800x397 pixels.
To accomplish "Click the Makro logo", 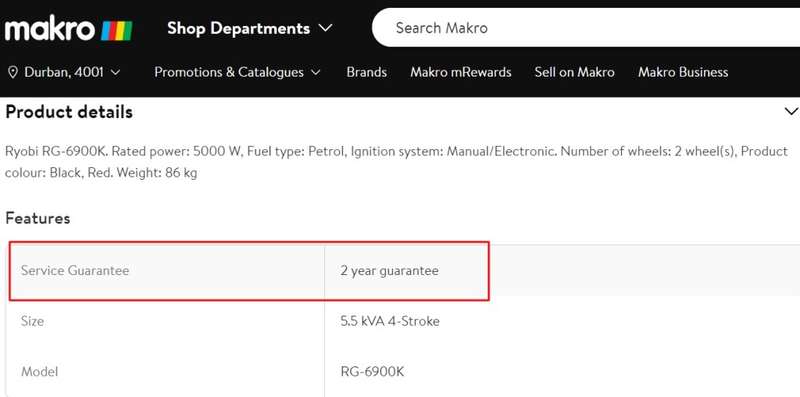I will 68,29.
